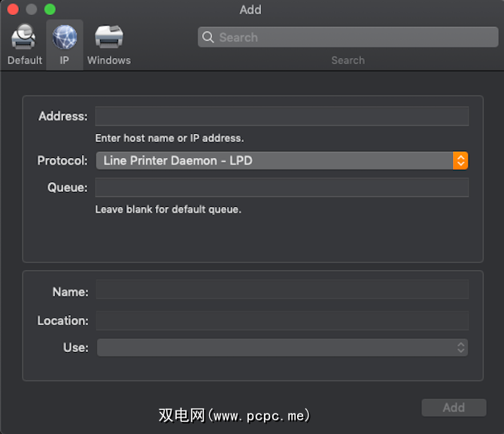Select the Default printer icon
The width and height of the screenshot is (504, 434).
coord(24,36)
